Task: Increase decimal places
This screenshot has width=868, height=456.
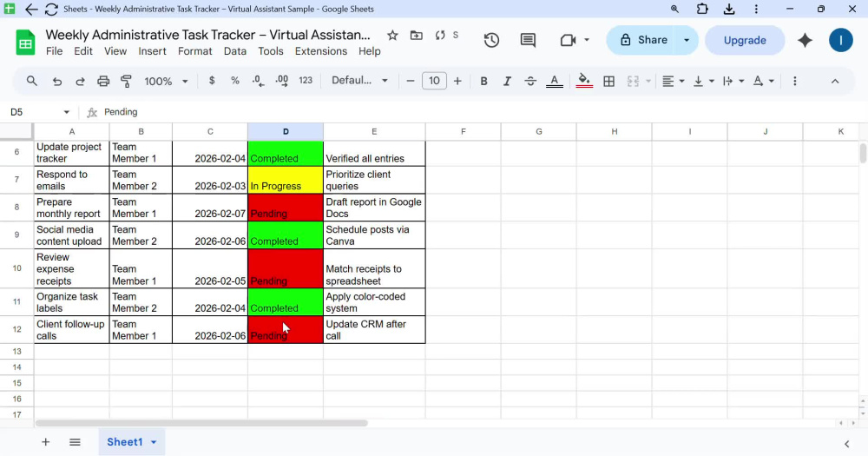Action: click(x=282, y=81)
